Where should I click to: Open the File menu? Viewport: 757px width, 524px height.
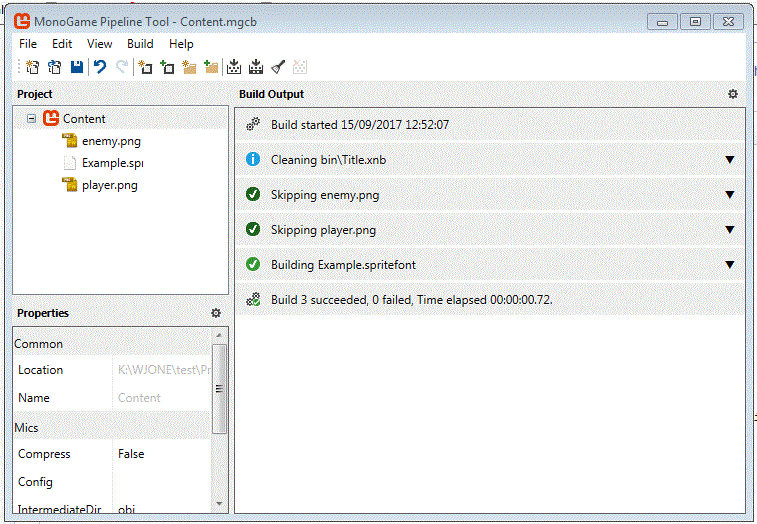coord(28,44)
